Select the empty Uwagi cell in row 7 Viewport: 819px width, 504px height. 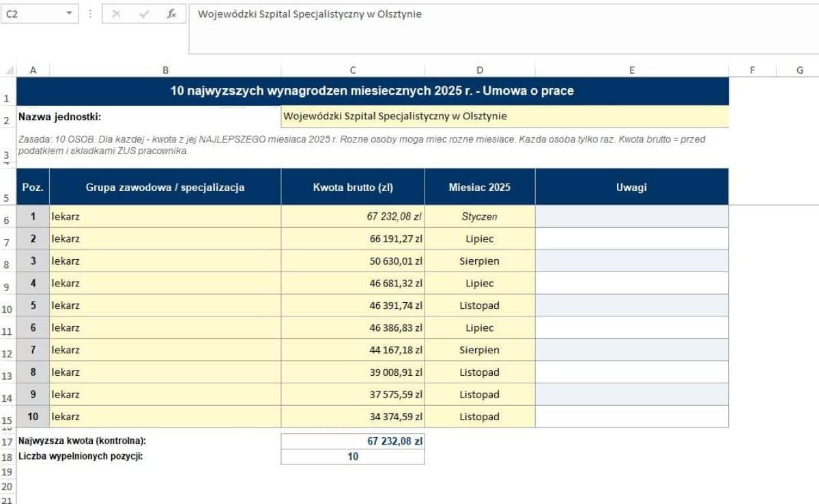pyautogui.click(x=632, y=239)
